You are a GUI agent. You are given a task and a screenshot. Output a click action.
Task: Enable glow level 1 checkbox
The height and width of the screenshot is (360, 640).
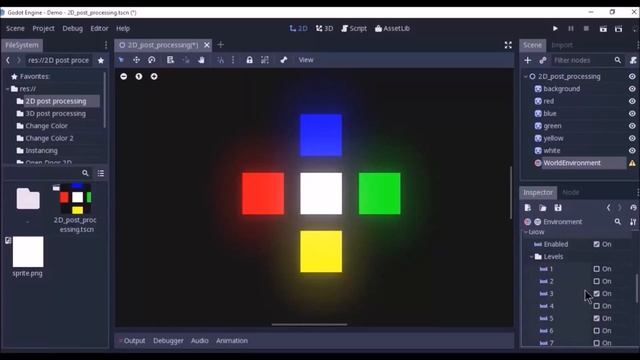tap(596, 269)
